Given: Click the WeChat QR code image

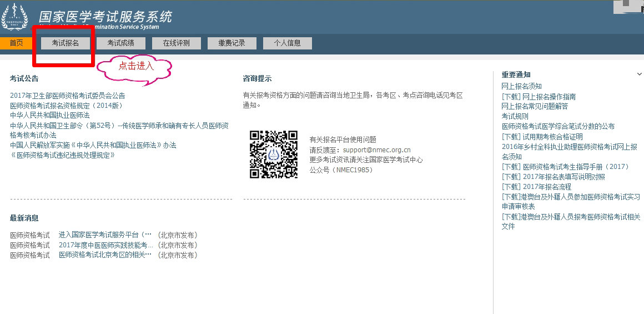Looking at the screenshot, I should [x=273, y=154].
